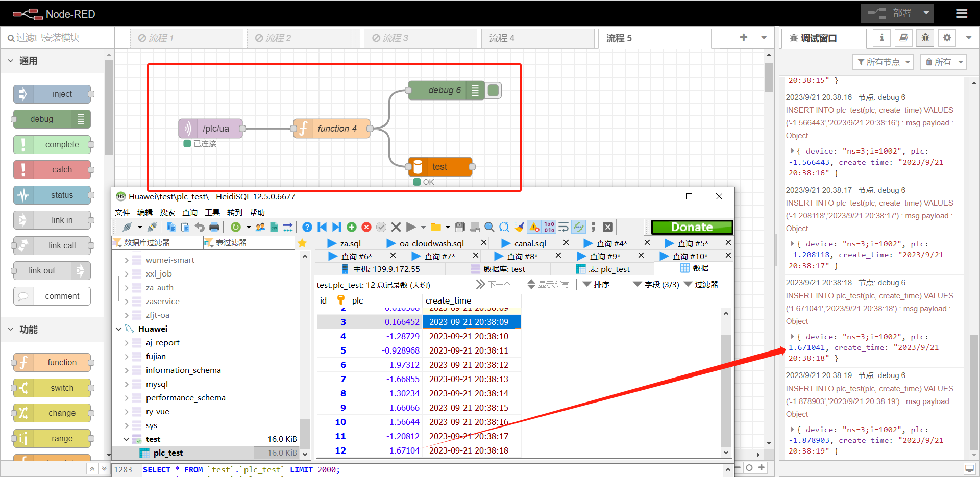This screenshot has width=980, height=477.
Task: Click the HeidiSQL print icon
Action: click(214, 227)
